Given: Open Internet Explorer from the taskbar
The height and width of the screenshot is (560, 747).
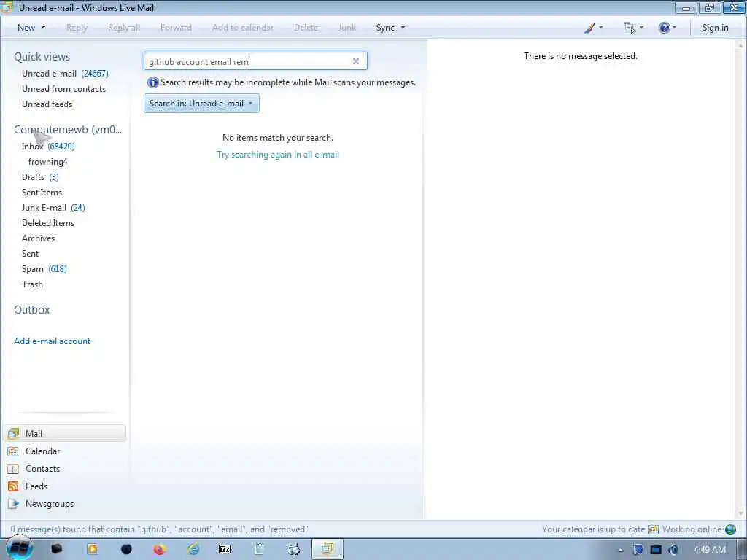Looking at the screenshot, I should (193, 550).
